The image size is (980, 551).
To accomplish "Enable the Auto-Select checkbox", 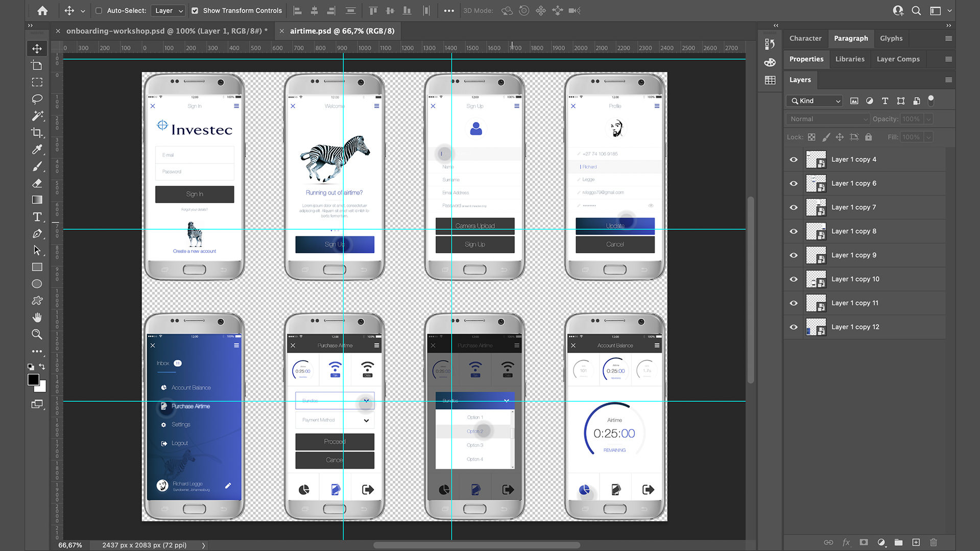I will (99, 10).
